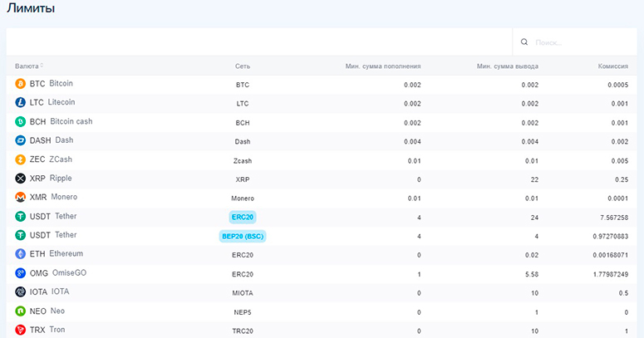Click the Monero network cell
The width and height of the screenshot is (644, 338).
pyautogui.click(x=243, y=198)
